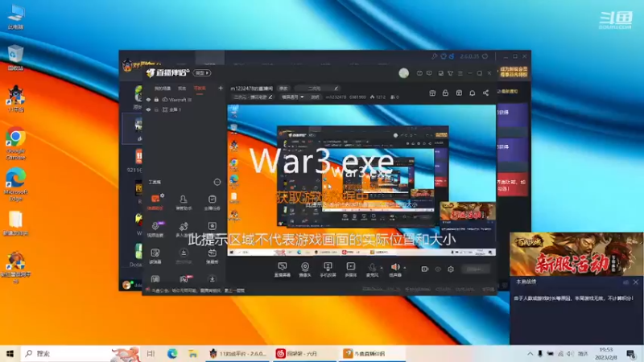The width and height of the screenshot is (644, 362).
Task: Click wrench icon in 11 platform window
Action: (x=434, y=56)
